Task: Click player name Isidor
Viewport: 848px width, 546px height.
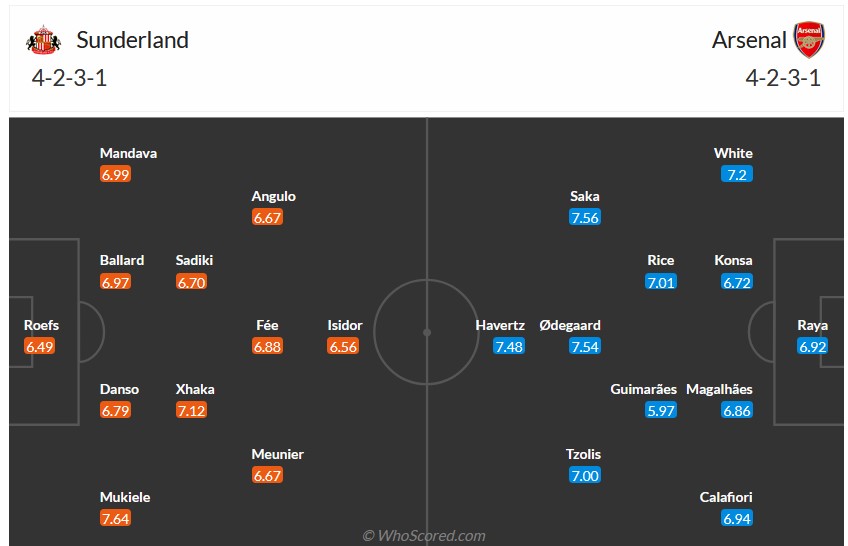Action: click(x=344, y=325)
